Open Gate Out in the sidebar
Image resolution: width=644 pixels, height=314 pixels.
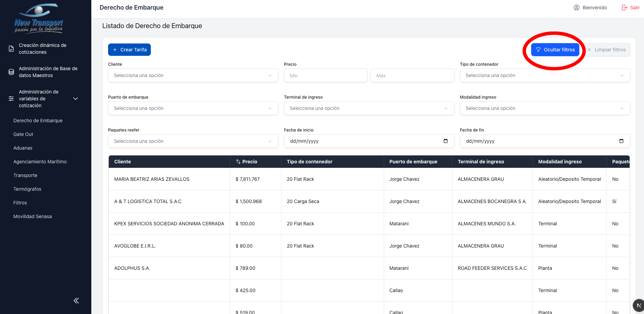pyautogui.click(x=23, y=134)
